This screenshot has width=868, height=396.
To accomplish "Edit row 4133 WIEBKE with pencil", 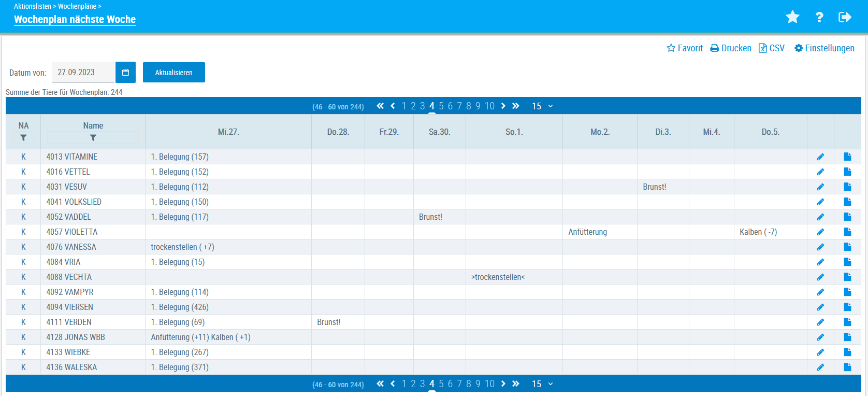I will click(820, 352).
